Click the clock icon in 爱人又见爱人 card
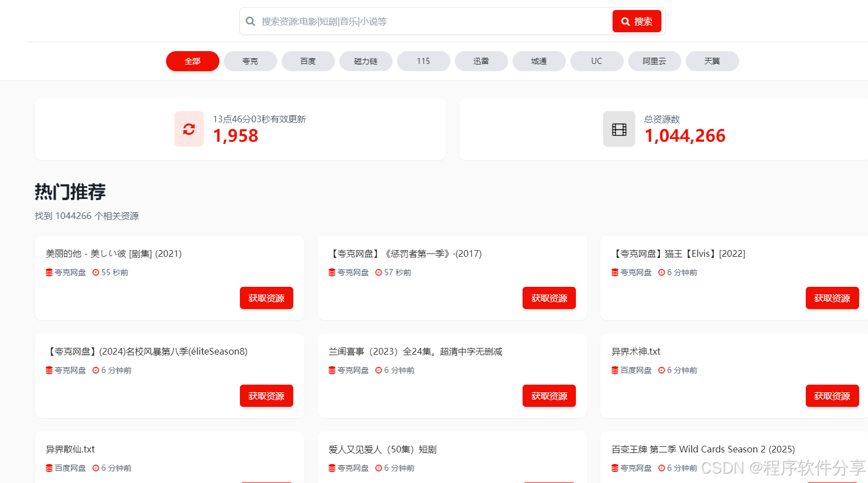The height and width of the screenshot is (483, 868). tap(379, 468)
